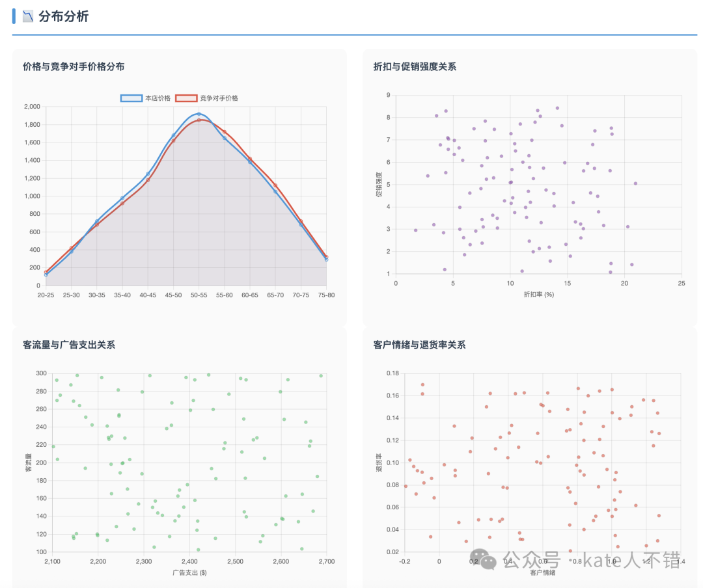Click the 折扣率 (%) x-axis label
703x588 pixels.
click(x=538, y=295)
